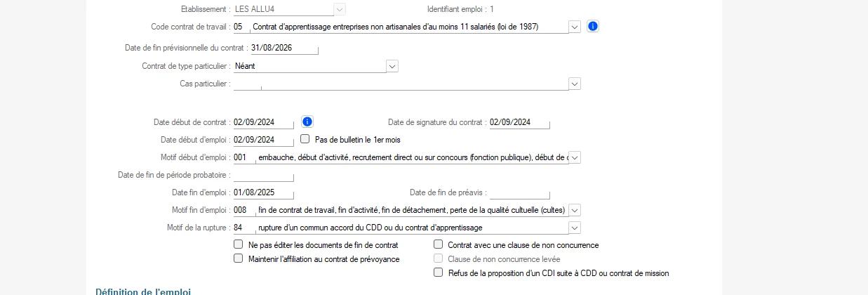The height and width of the screenshot is (295, 868).
Task: Click info icon next to contract code
Action: pyautogui.click(x=592, y=27)
